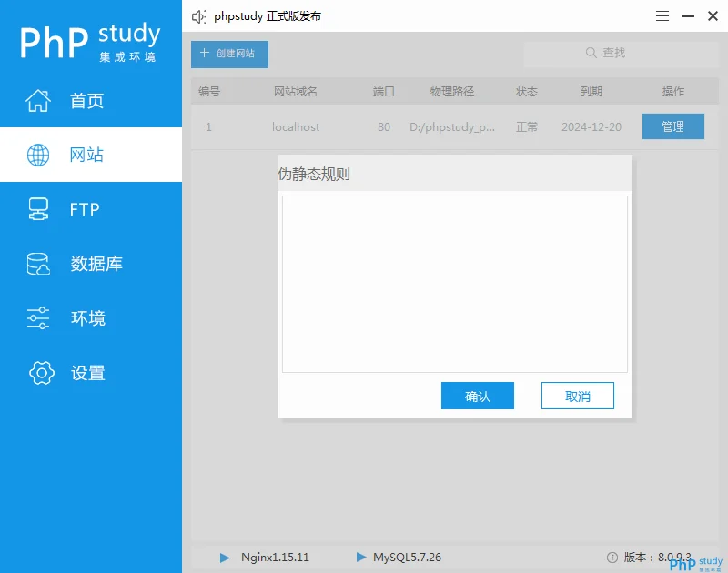Click the phpstudy 正式版发布 announcement text

tap(268, 16)
